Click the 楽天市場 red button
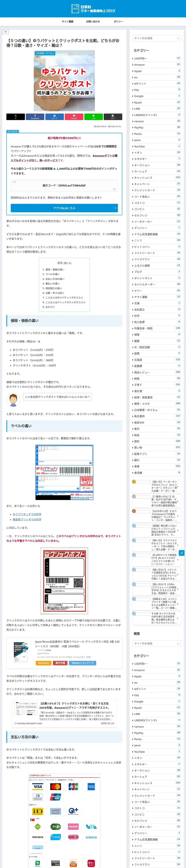 point(60,663)
